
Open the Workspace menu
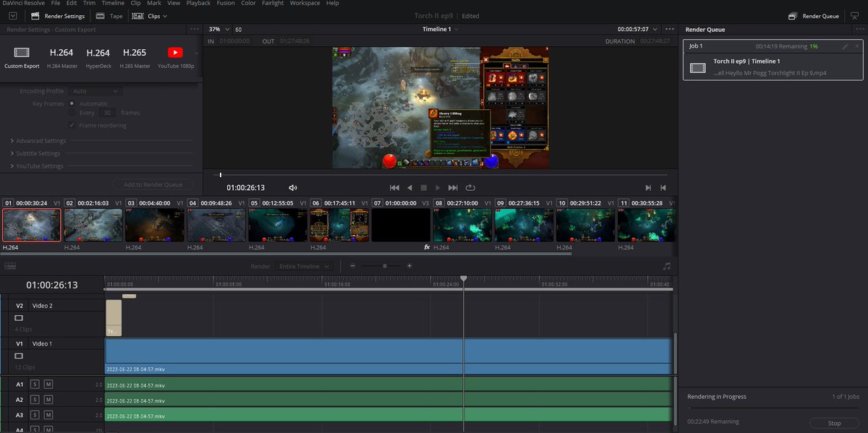[x=305, y=3]
